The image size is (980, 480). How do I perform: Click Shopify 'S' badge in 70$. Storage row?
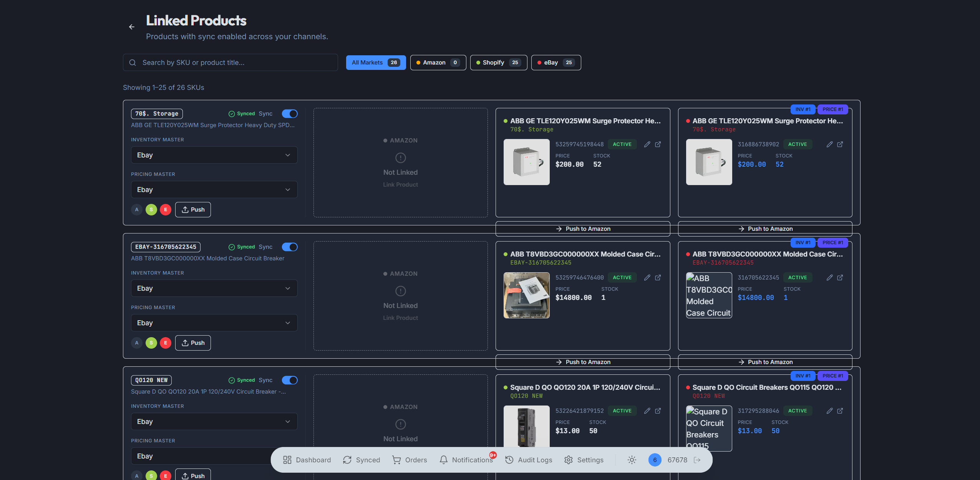pyautogui.click(x=151, y=210)
